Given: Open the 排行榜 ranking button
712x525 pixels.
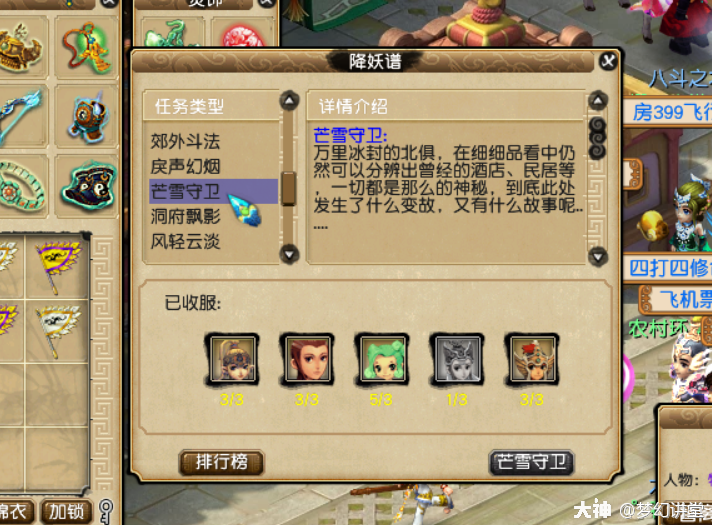Looking at the screenshot, I should (222, 462).
